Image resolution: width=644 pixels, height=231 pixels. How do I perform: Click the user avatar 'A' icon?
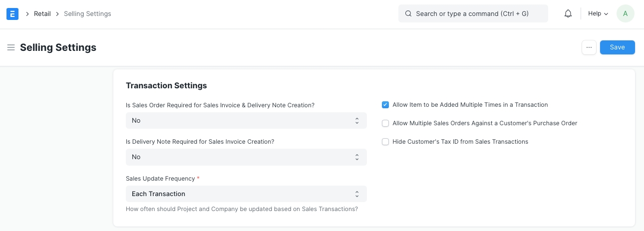[x=625, y=14]
